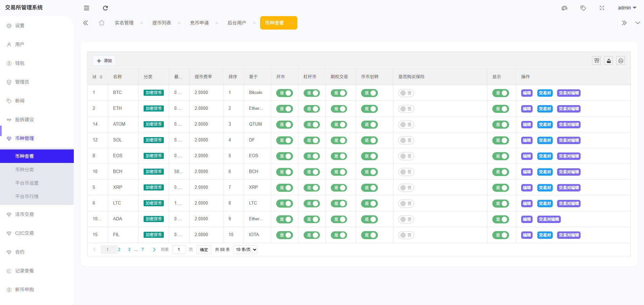Image resolution: width=644 pixels, height=305 pixels.
Task: Open the column visibility icon above the table
Action: point(596,60)
